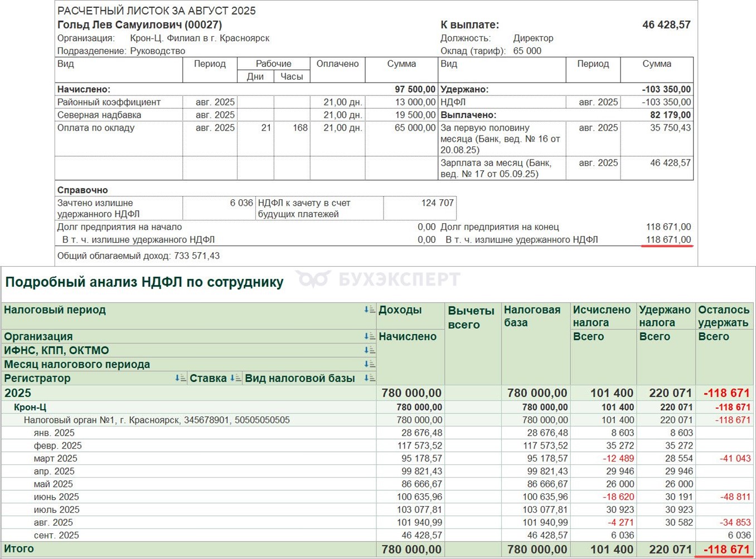756x559 pixels.
Task: Click sort icon next to Налоговый период
Action: pos(369,310)
